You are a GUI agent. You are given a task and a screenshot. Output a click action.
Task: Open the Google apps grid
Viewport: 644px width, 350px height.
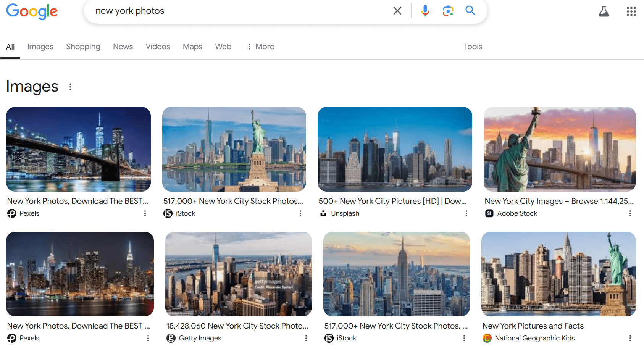click(631, 11)
